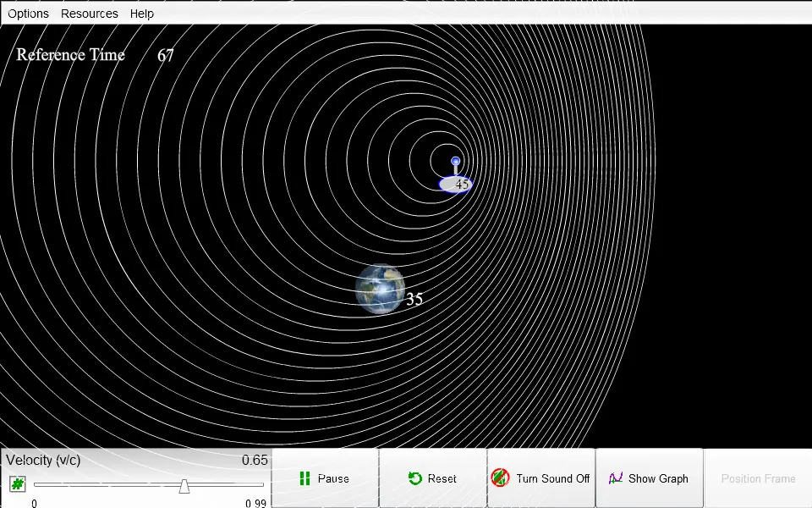
Task: Open the Help menu
Action: tap(141, 14)
